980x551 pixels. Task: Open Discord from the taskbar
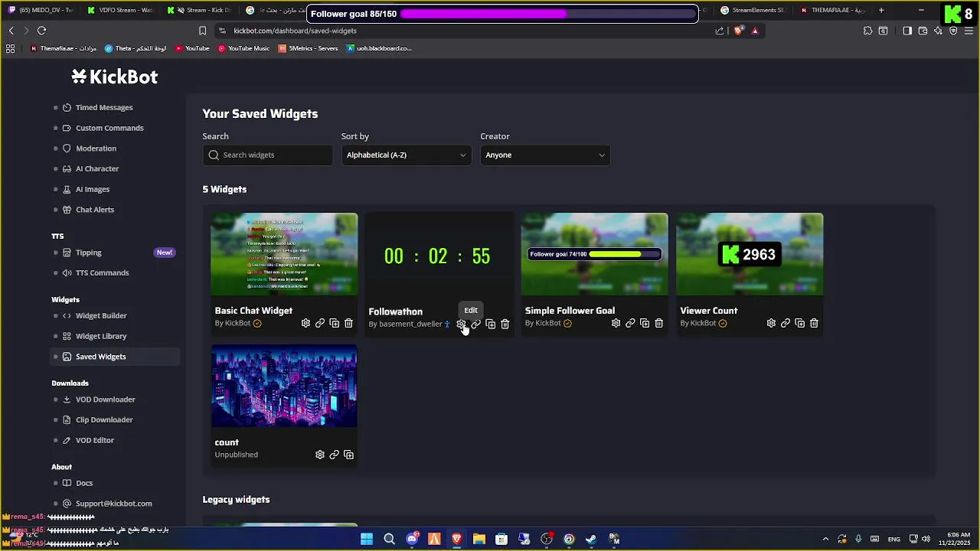tap(412, 540)
